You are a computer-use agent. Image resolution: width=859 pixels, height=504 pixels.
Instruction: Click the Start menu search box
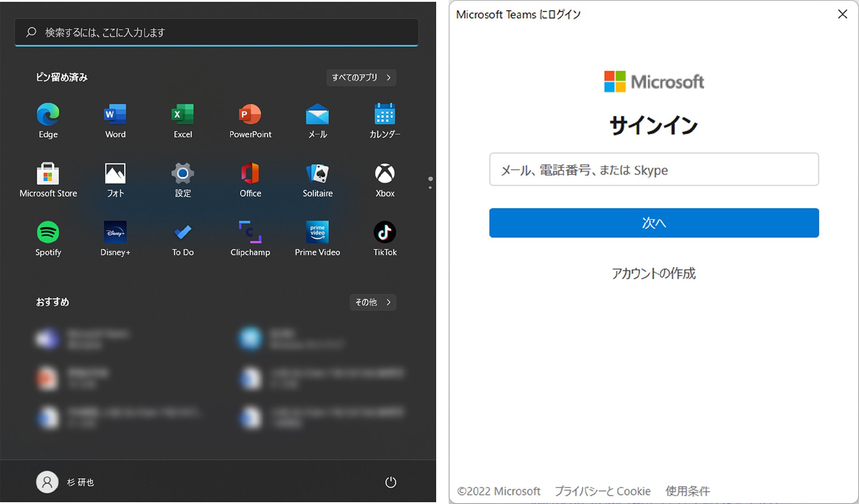217,32
